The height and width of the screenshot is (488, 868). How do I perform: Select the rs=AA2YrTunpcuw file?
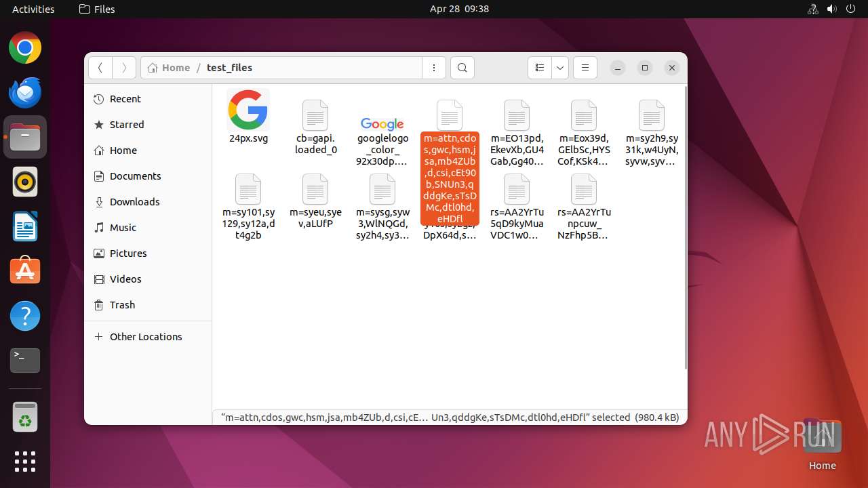click(x=584, y=207)
